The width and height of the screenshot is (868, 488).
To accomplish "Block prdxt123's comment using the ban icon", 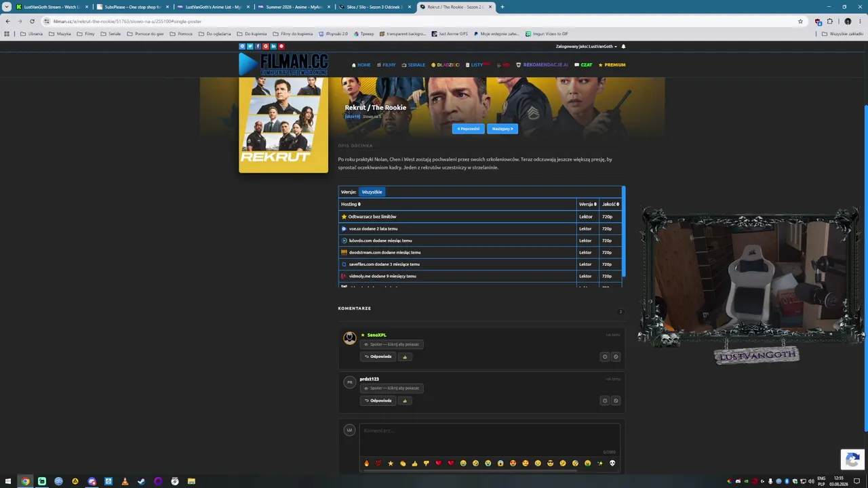I will tap(616, 401).
